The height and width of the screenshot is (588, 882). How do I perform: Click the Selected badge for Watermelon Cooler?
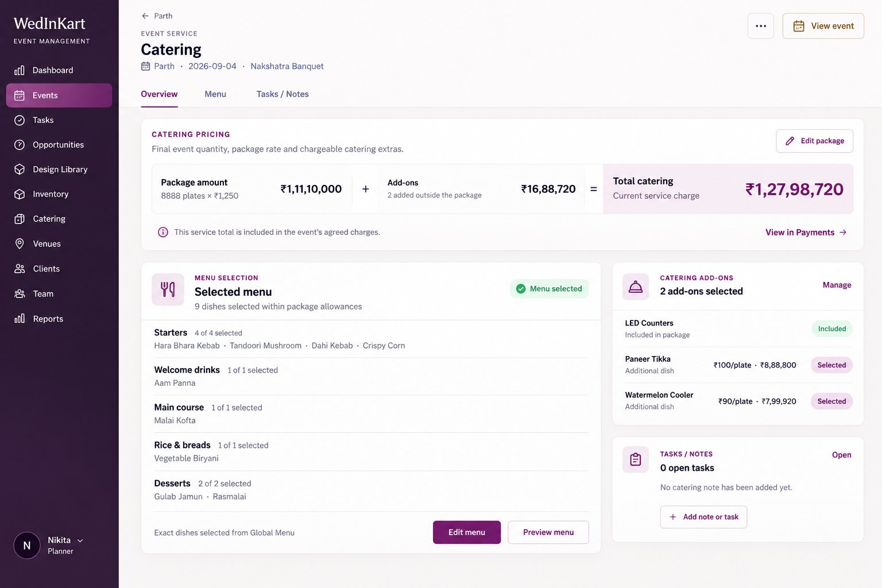tap(831, 401)
